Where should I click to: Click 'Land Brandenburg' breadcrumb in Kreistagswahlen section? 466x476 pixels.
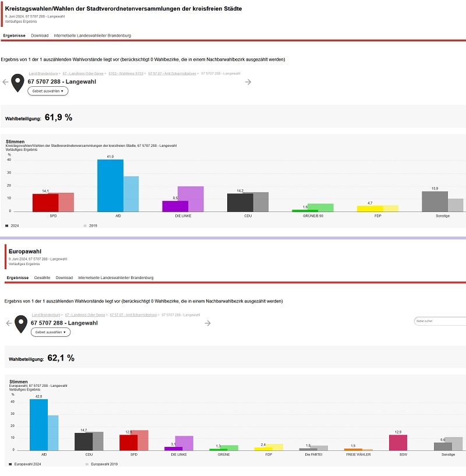[43, 74]
